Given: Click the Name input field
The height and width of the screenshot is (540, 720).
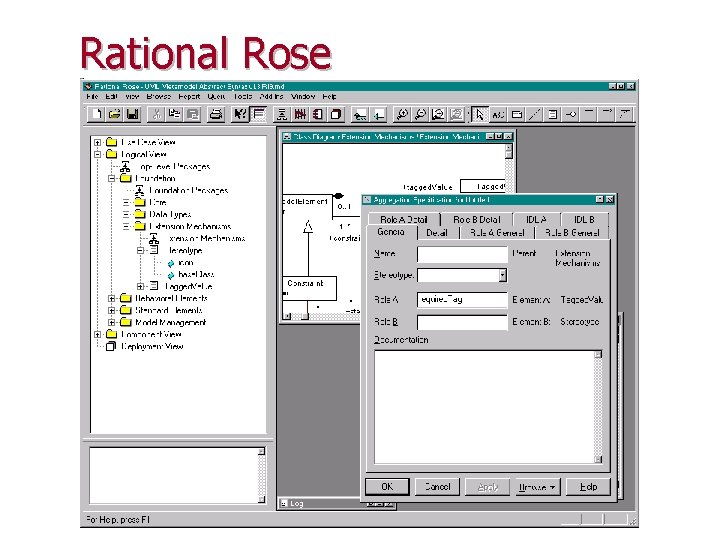Looking at the screenshot, I should point(462,254).
